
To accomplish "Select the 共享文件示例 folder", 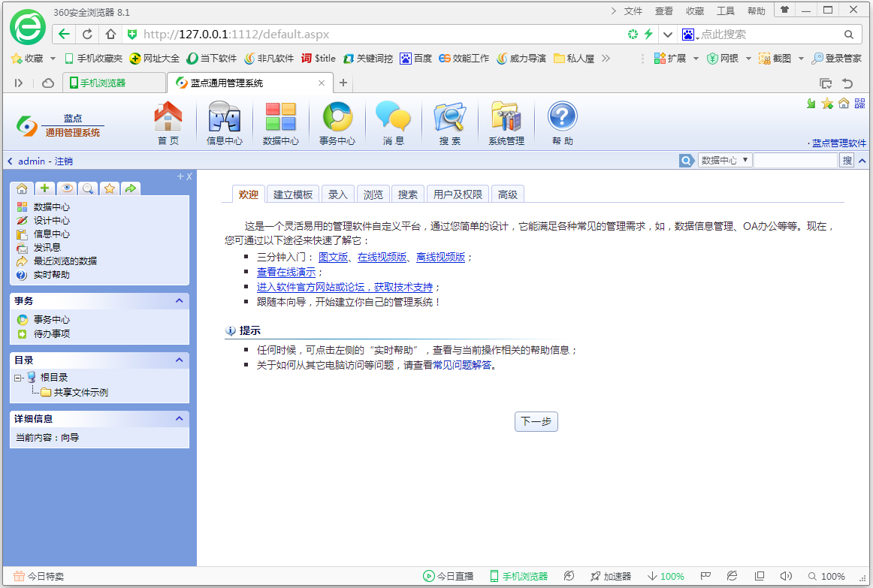I will point(80,392).
